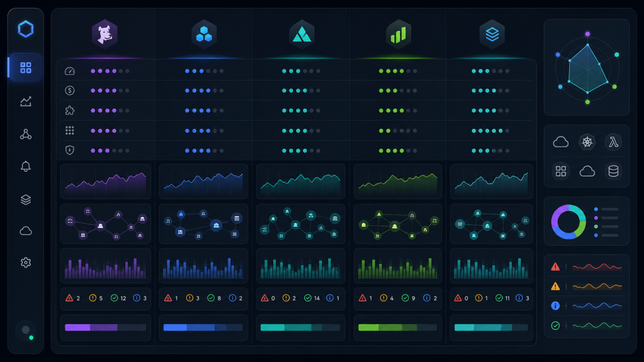
Task: Open the line chart analytics sidebar icon
Action: click(25, 101)
